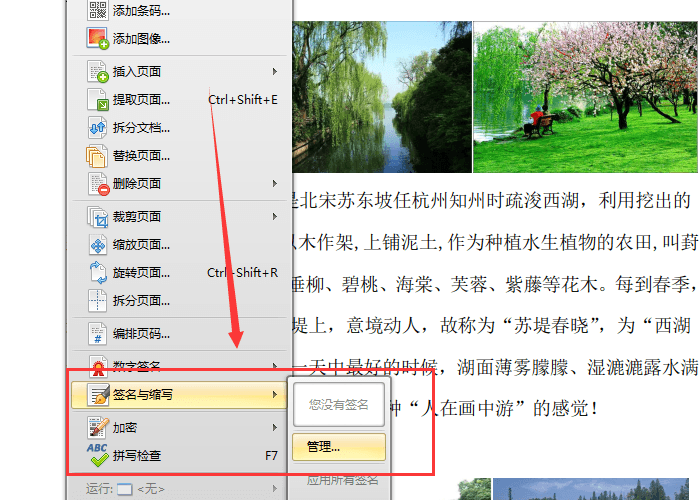Click the 签名与缩写 pen icon

coord(98,395)
